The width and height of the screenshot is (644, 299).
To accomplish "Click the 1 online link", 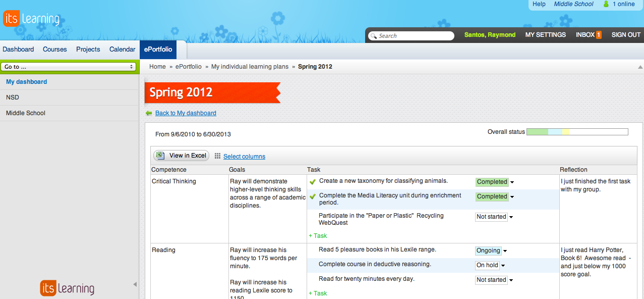I will point(624,4).
